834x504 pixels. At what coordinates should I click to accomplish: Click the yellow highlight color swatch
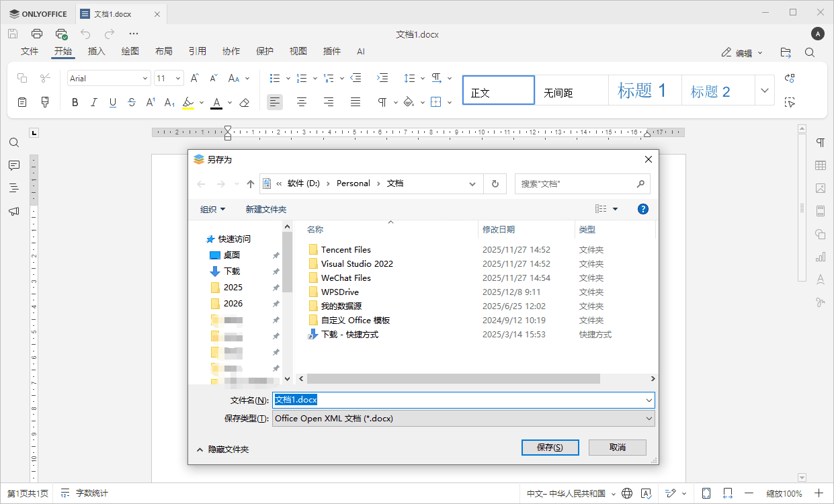(188, 103)
